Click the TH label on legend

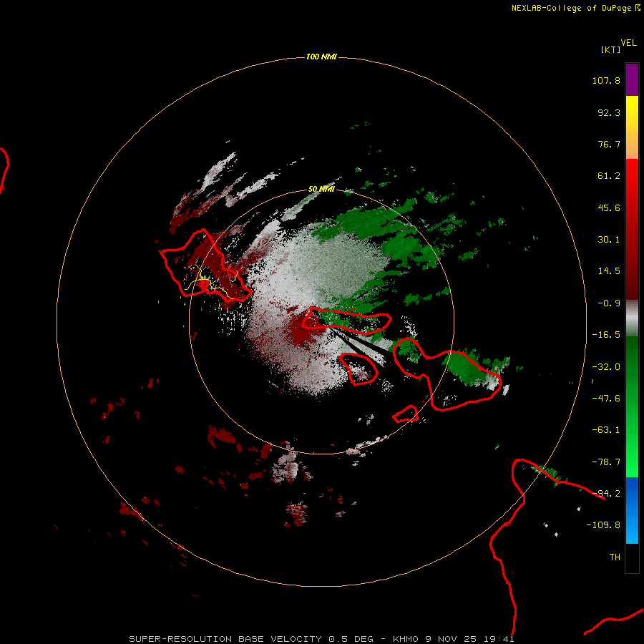pyautogui.click(x=615, y=557)
